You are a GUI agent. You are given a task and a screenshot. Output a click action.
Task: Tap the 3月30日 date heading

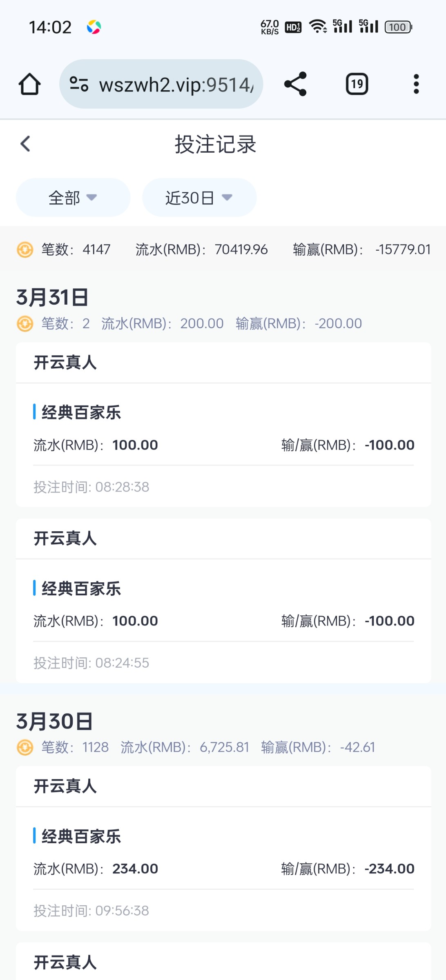54,721
